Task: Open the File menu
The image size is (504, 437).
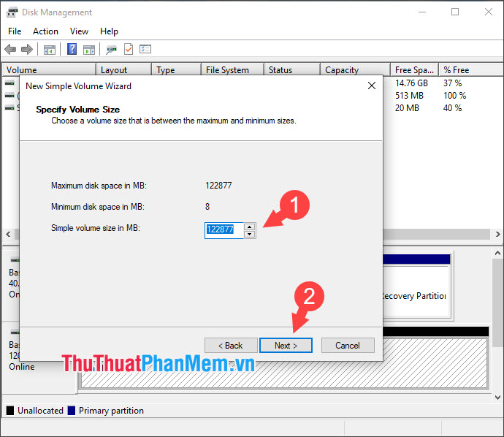Action: pyautogui.click(x=15, y=31)
